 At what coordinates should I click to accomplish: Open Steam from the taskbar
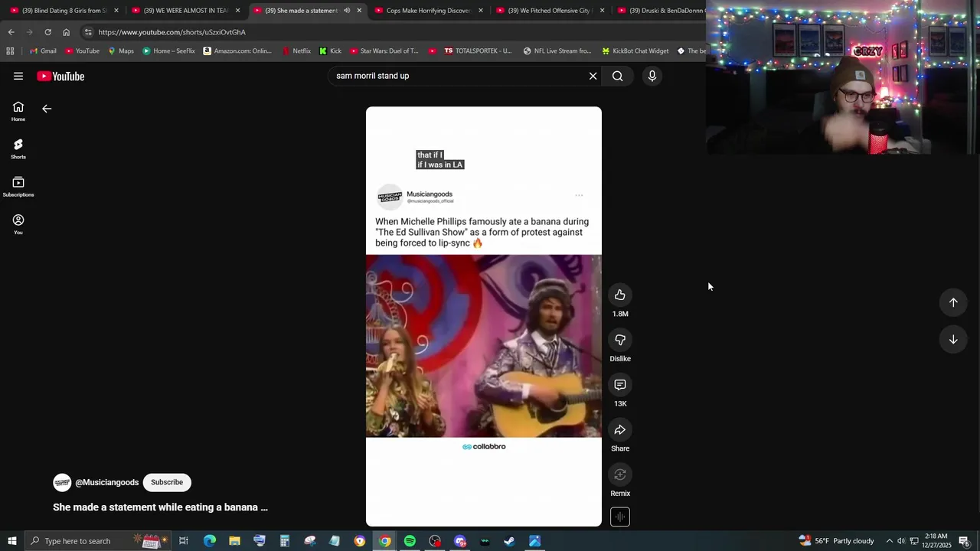point(509,541)
